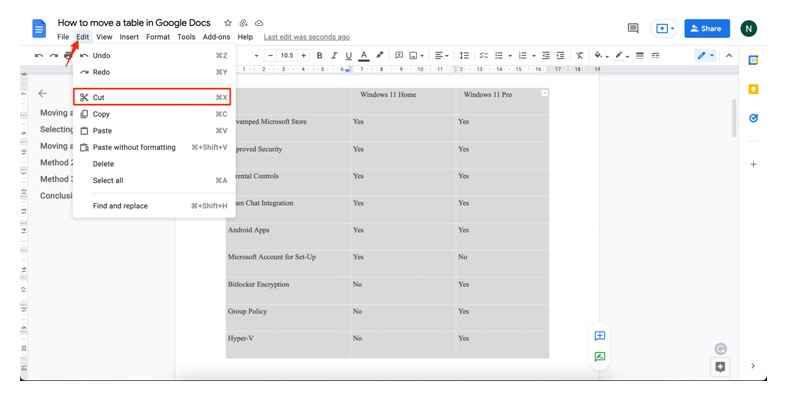Open Google Keep side panel icon
Viewport: 786px width, 397px height.
tap(753, 89)
